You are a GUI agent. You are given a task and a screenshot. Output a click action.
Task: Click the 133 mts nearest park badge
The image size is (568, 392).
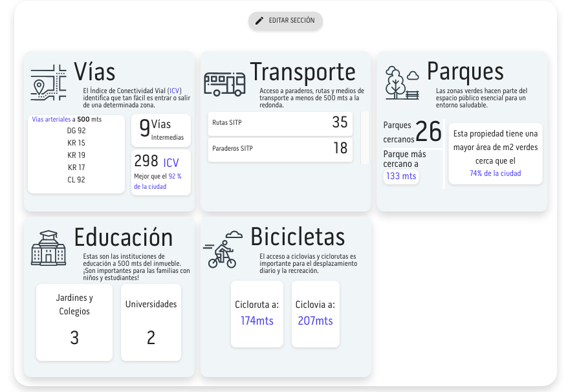coord(401,176)
